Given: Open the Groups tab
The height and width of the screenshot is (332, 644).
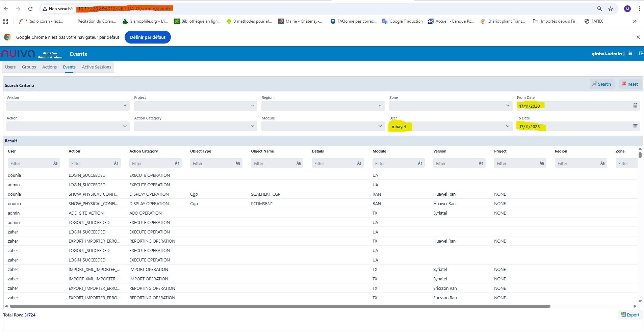Looking at the screenshot, I should coord(29,67).
